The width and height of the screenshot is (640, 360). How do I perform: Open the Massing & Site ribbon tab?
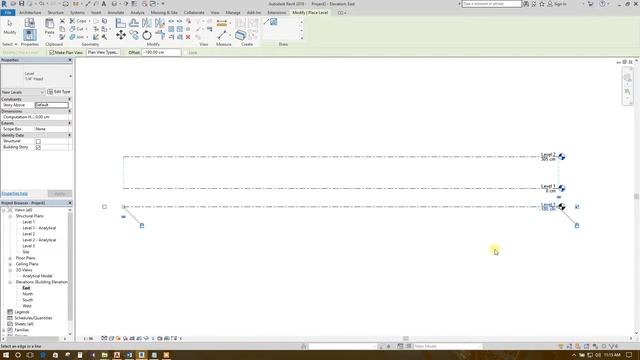[164, 13]
